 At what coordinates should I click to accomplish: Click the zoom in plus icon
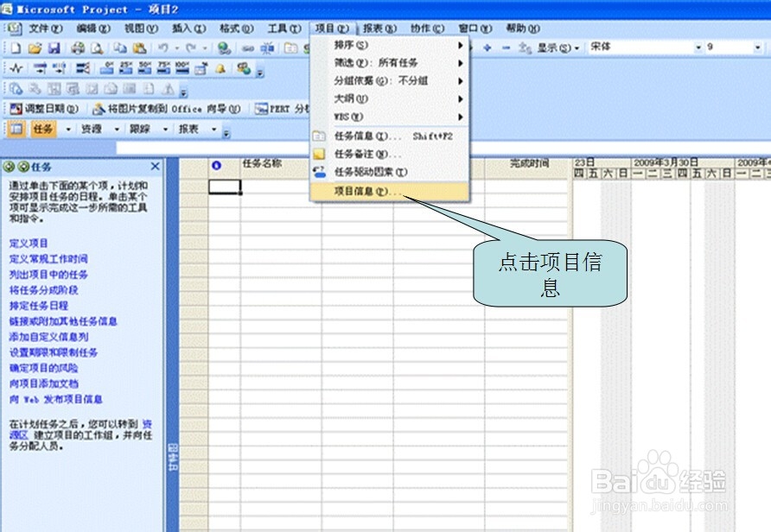(487, 47)
